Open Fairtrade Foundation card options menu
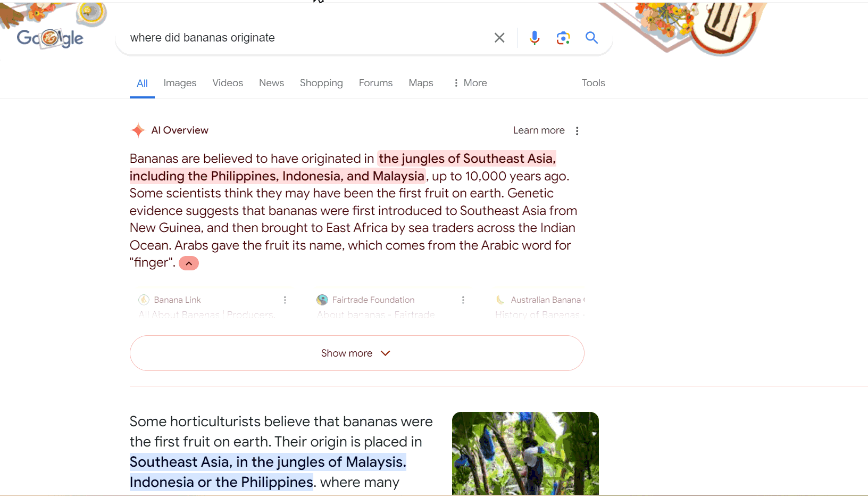 tap(463, 300)
